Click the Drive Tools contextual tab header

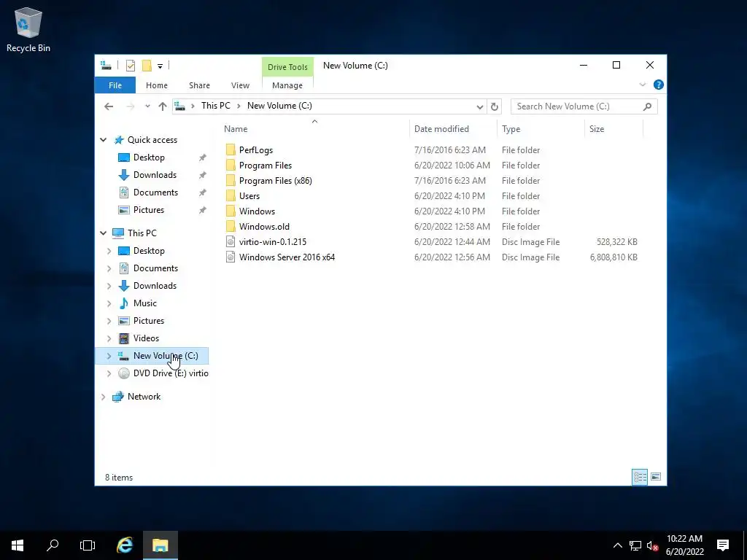pyautogui.click(x=287, y=66)
